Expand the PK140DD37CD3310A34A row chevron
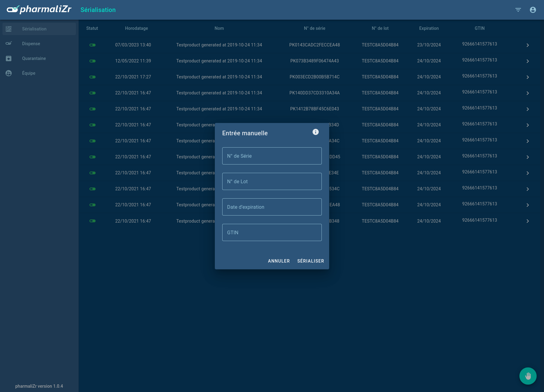 click(x=528, y=93)
